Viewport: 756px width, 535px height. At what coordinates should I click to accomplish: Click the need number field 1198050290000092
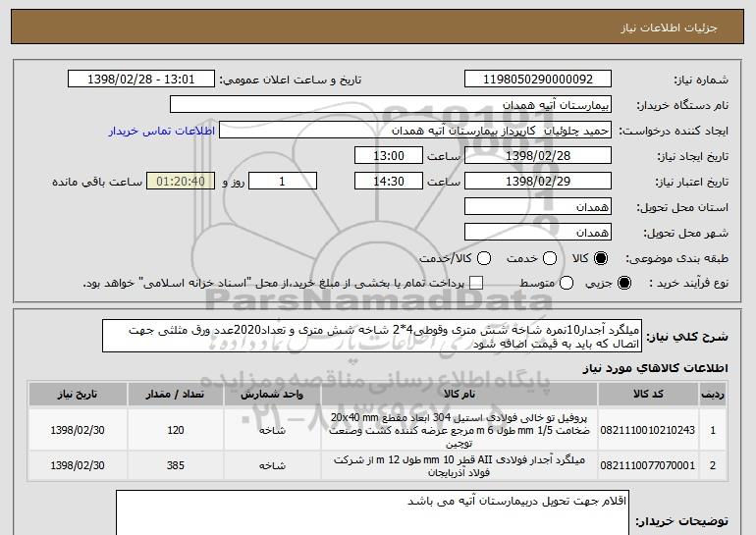[538, 80]
